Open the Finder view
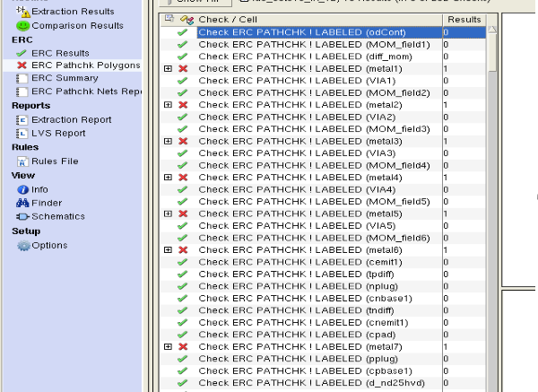The width and height of the screenshot is (538, 392). [47, 203]
